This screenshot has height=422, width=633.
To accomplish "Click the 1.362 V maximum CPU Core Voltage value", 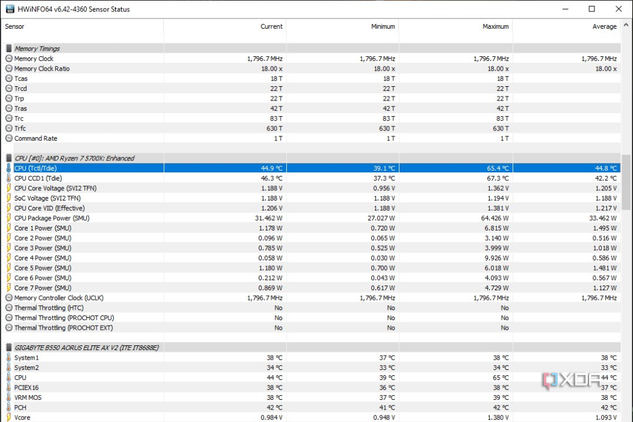I will [x=497, y=188].
